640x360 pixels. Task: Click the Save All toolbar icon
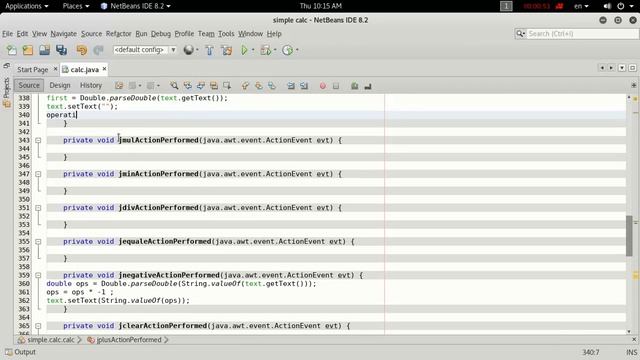click(x=61, y=50)
